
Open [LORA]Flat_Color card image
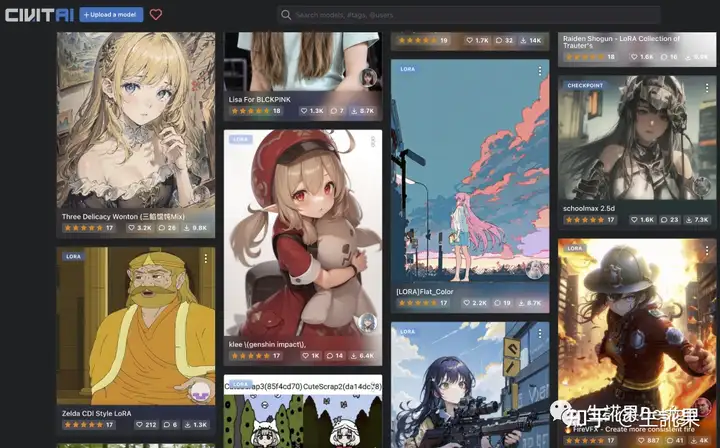point(470,172)
